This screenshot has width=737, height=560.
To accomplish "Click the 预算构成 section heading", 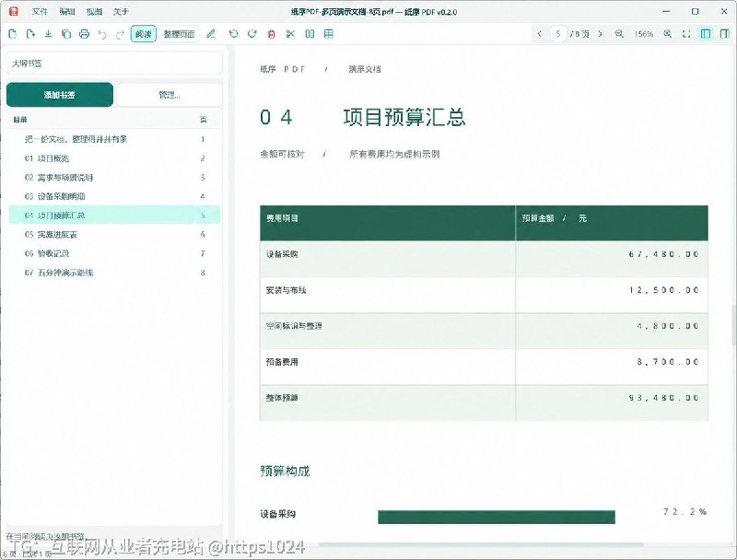I will point(285,471).
